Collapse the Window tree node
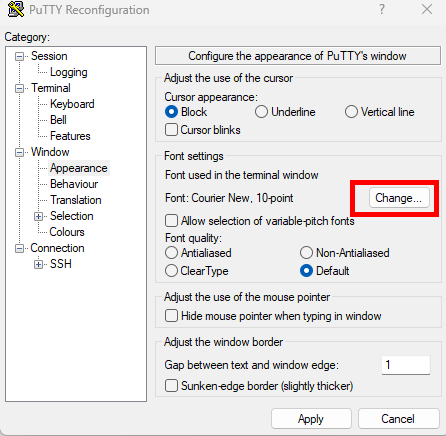The image size is (446, 436). (x=19, y=152)
